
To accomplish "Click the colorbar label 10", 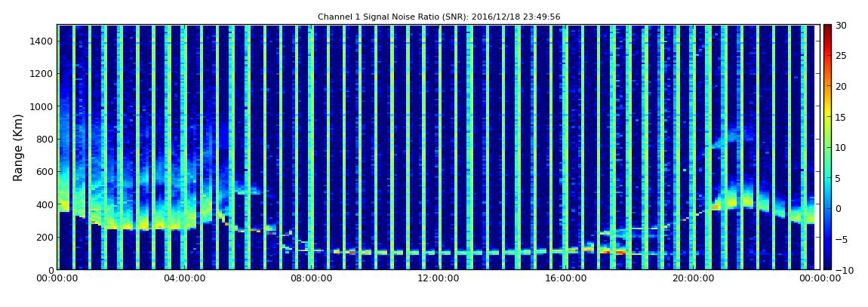I will click(841, 147).
